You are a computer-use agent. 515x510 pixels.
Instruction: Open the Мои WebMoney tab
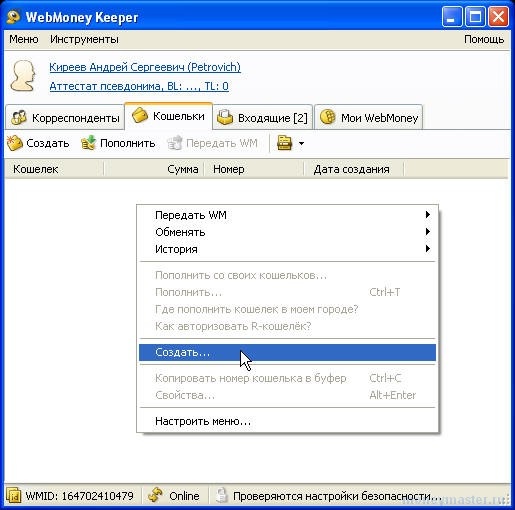pyautogui.click(x=369, y=118)
